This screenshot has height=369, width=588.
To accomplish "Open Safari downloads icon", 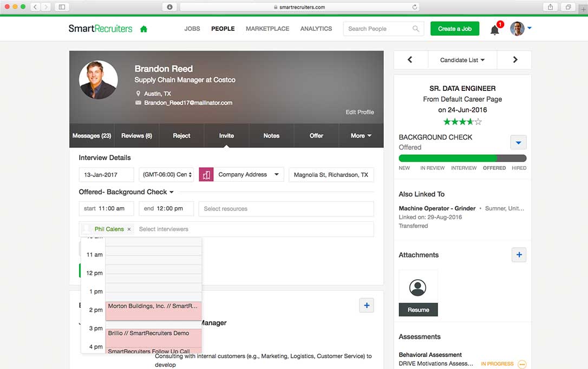I will (x=169, y=6).
